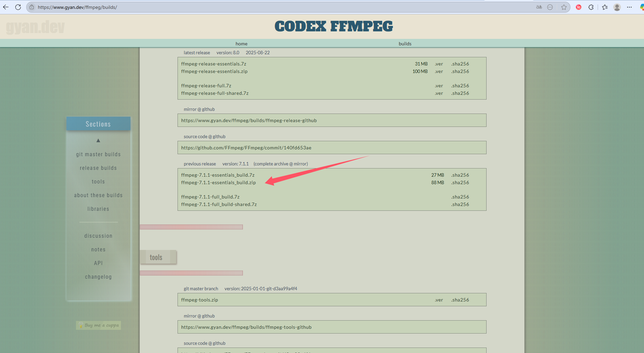Click the 88 MB file size
Viewport: 644px width, 353px height.
pos(438,182)
